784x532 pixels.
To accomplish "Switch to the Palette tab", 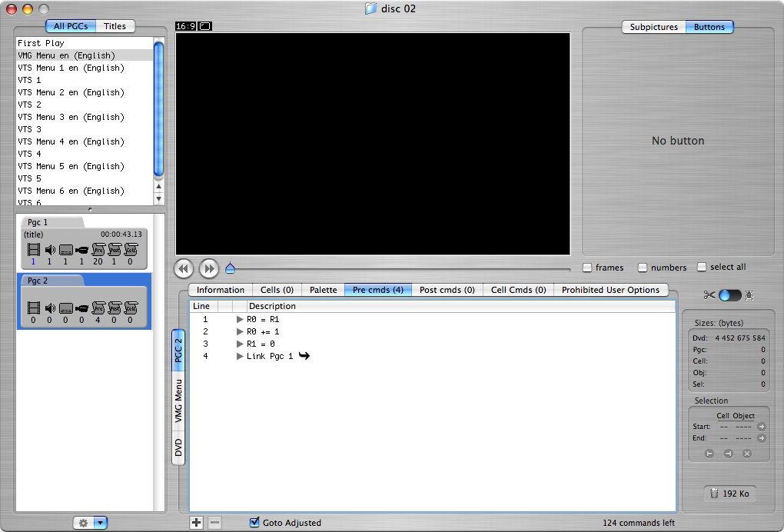I will 323,290.
